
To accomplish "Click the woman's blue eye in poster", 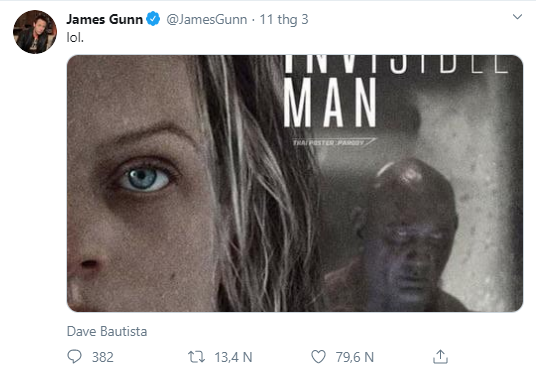I will (145, 179).
